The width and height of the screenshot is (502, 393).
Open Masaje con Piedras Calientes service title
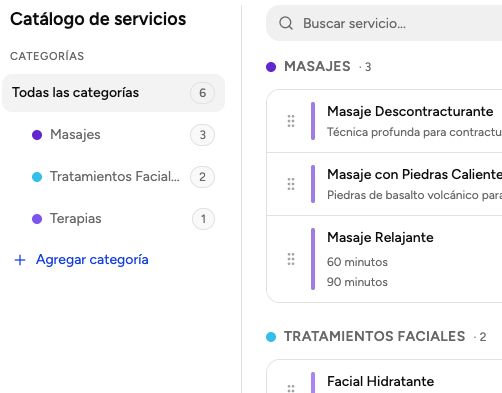coord(414,174)
